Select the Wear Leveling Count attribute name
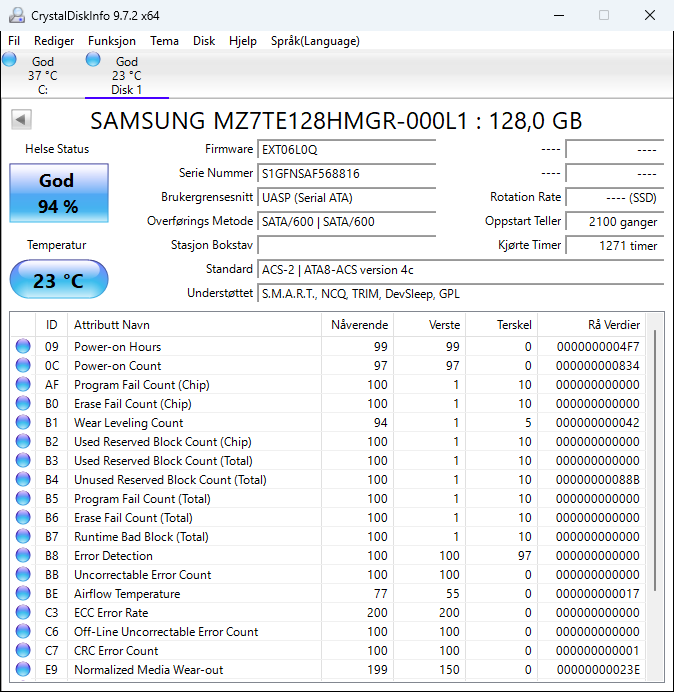674x692 pixels. [x=128, y=423]
